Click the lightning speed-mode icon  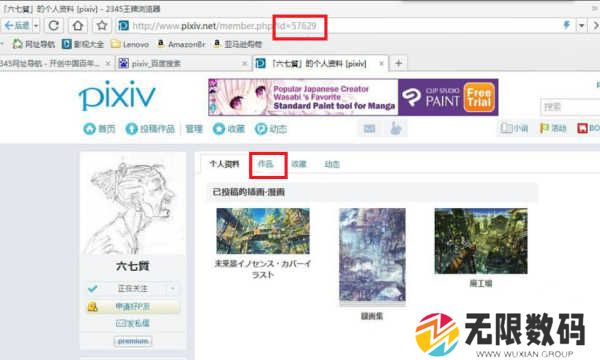[x=567, y=26]
